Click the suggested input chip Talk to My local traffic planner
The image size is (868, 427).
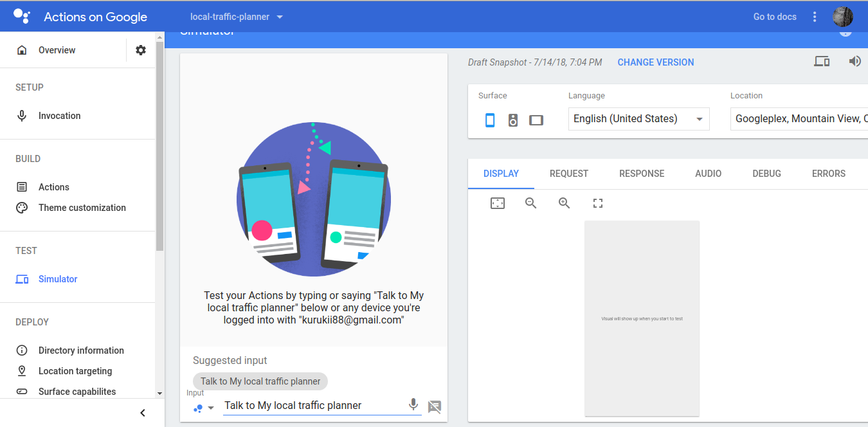click(x=260, y=381)
